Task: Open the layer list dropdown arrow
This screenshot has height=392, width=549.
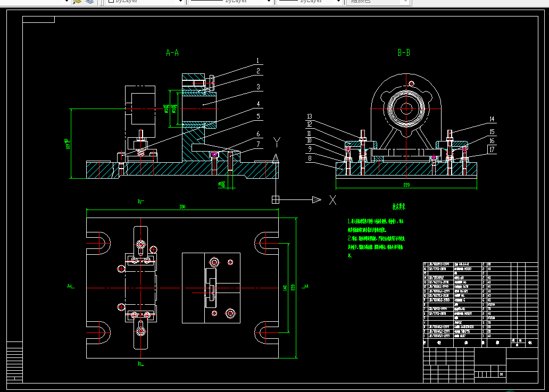Action: (x=66, y=2)
